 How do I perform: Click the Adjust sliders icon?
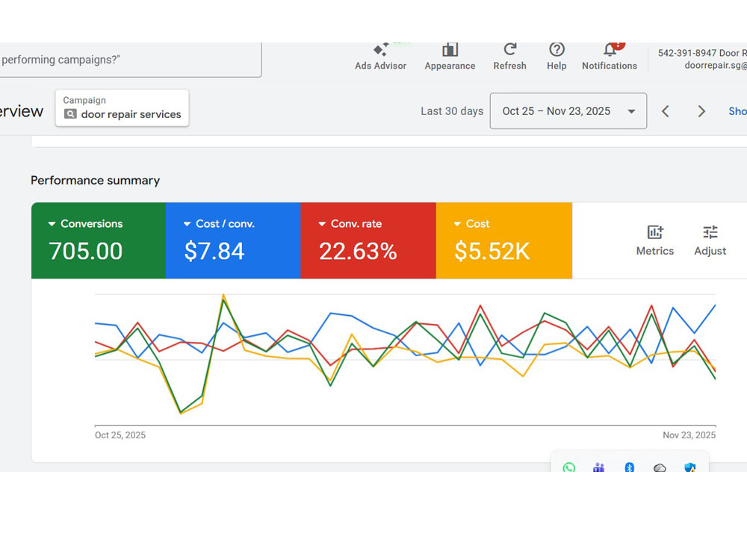[x=710, y=232]
